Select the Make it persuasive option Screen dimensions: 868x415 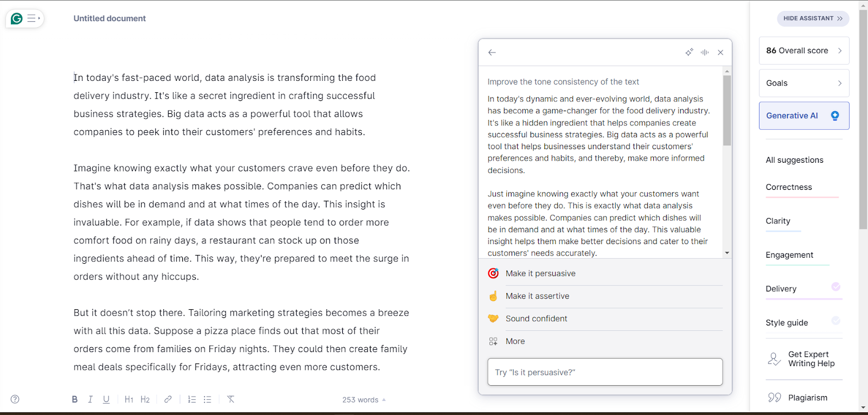click(x=540, y=273)
